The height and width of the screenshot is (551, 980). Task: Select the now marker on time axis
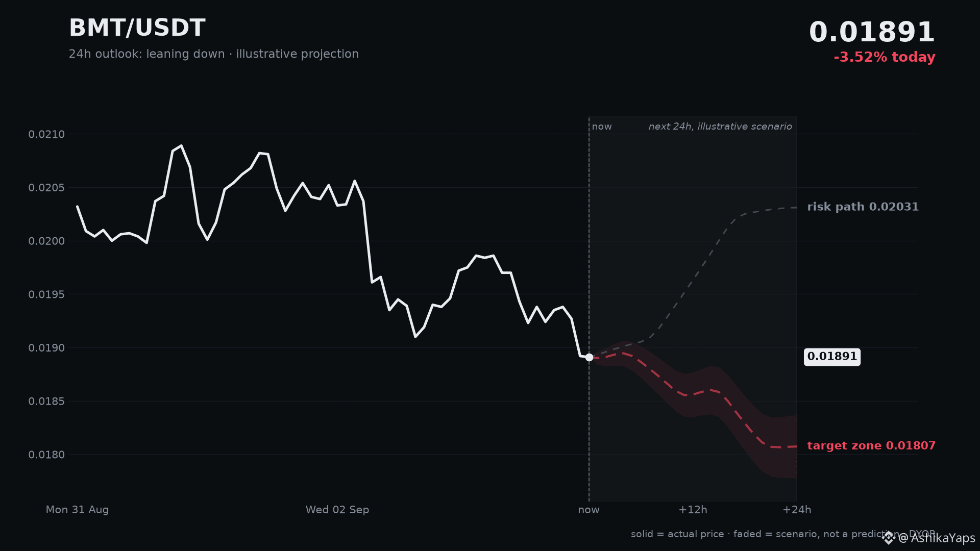tap(589, 510)
